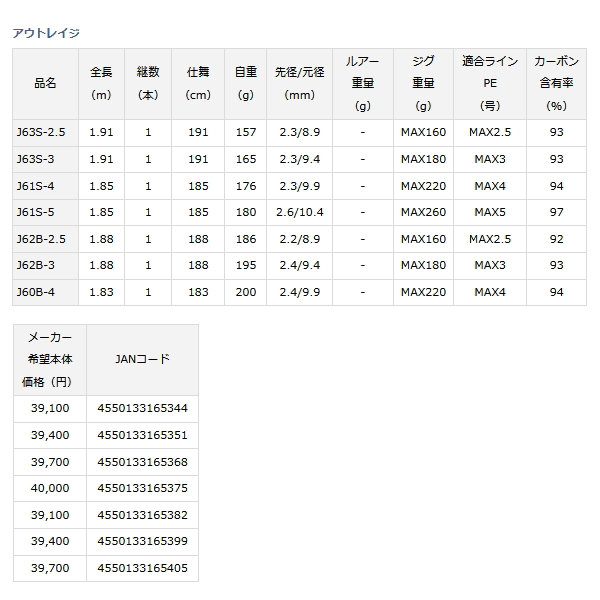Select the 適合ライン PE column header
Screen dimensions: 600x600
pyautogui.click(x=490, y=83)
